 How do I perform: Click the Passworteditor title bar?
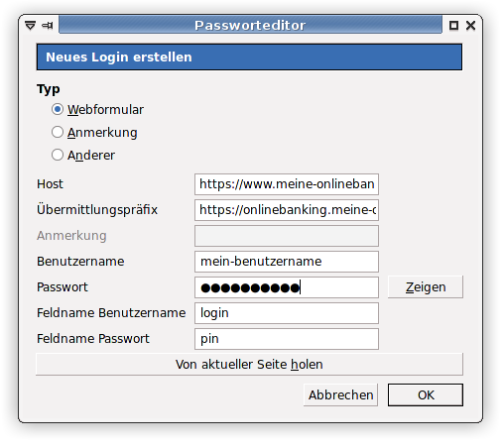(250, 25)
